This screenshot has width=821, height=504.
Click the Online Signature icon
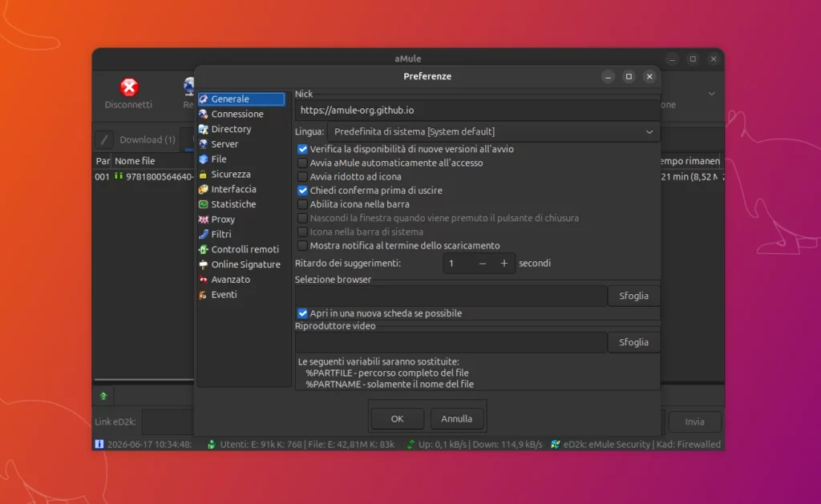[203, 265]
